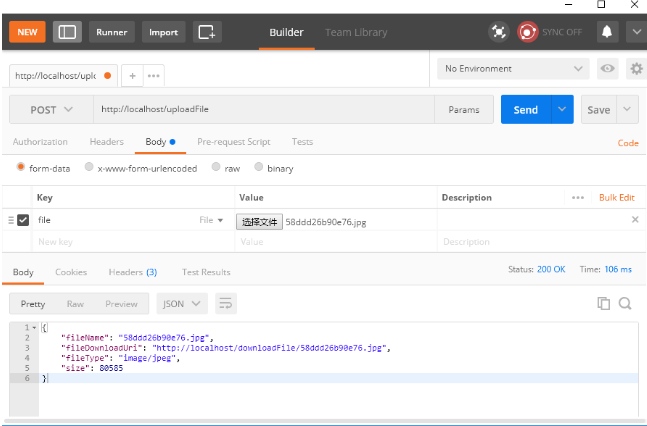Copy the response with copy icon
Viewport: 647px width, 426px height.
[604, 303]
